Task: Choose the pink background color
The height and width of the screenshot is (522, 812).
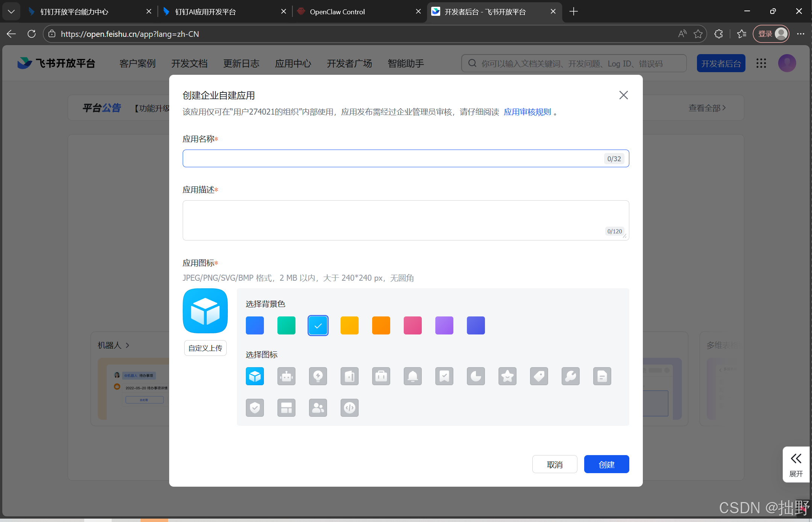Action: [x=413, y=325]
